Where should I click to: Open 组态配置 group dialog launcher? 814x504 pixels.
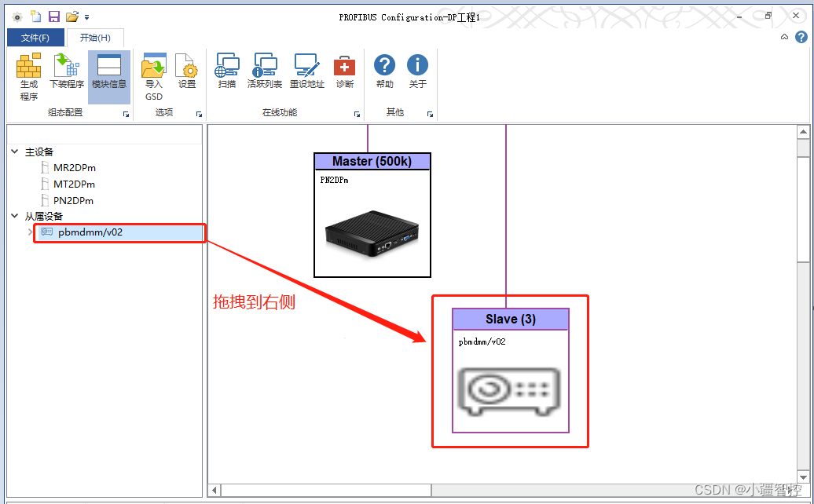click(x=126, y=114)
